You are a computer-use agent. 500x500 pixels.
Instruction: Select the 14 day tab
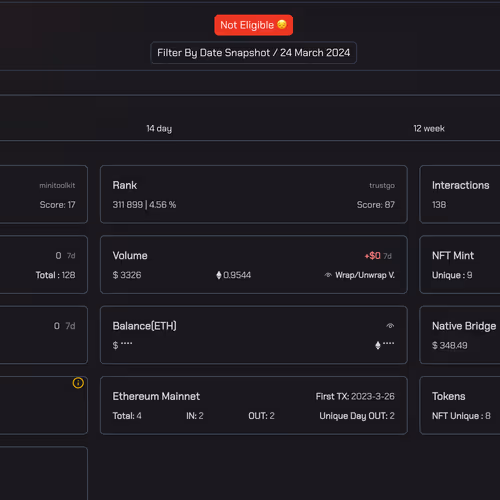159,129
